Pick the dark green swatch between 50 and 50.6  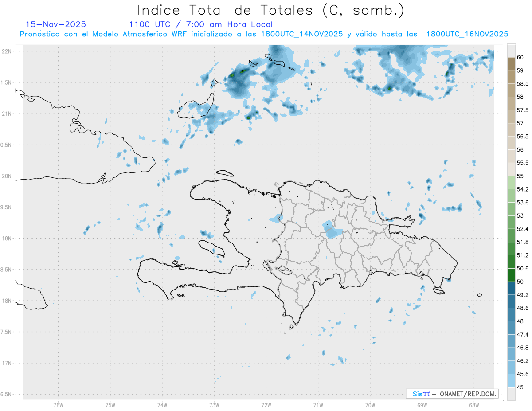511,275
